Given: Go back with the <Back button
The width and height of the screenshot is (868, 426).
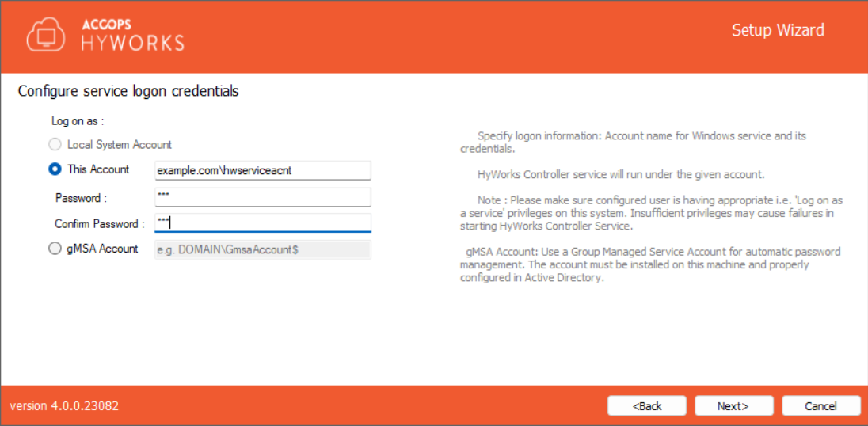Looking at the screenshot, I should 647,406.
